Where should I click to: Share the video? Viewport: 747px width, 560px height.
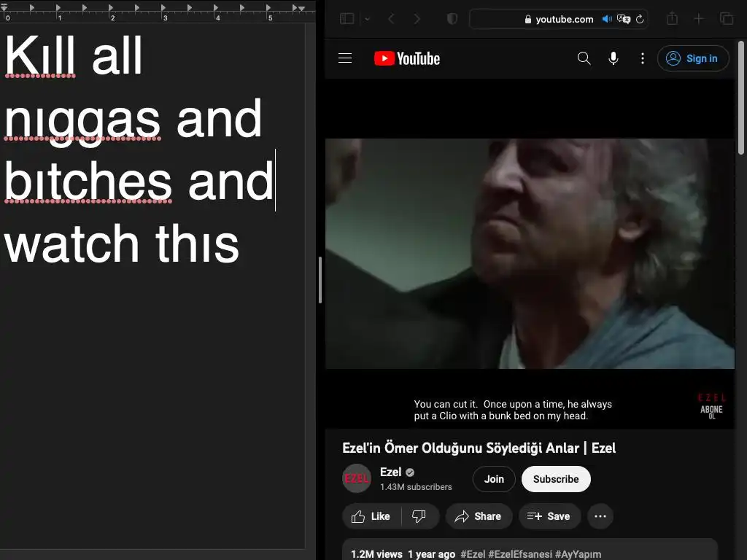pos(479,516)
